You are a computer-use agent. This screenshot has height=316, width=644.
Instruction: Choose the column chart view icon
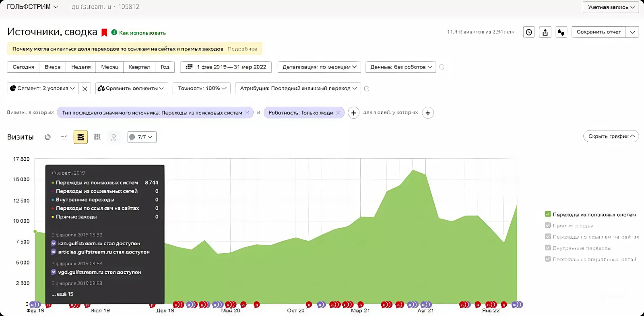click(x=97, y=137)
